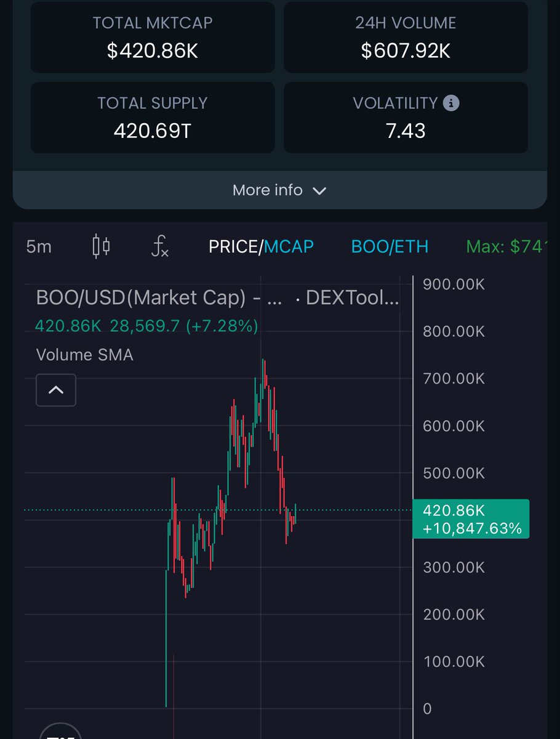Image resolution: width=560 pixels, height=739 pixels.
Task: Click the 24H VOLUME $607.92K card
Action: click(x=406, y=37)
